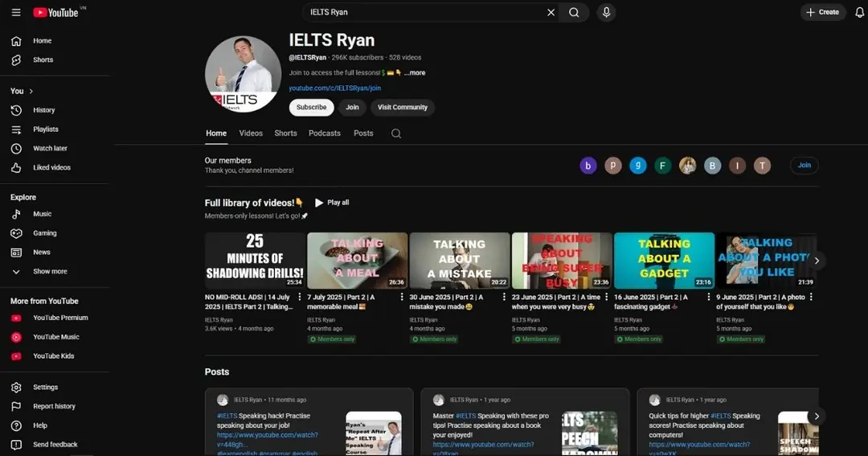Click the purple 'b' member avatar
Screen dimensions: 868x456
tap(588, 165)
